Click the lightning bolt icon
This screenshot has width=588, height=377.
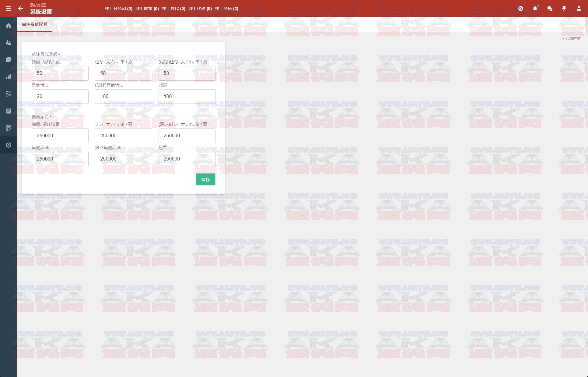(564, 9)
